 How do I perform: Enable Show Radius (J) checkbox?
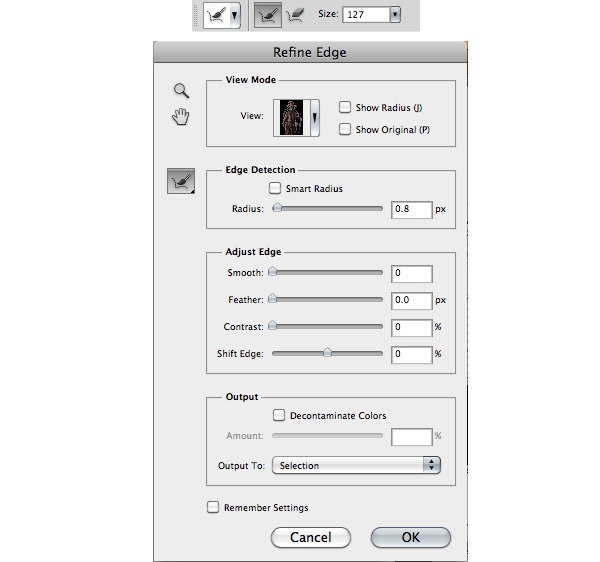345,107
